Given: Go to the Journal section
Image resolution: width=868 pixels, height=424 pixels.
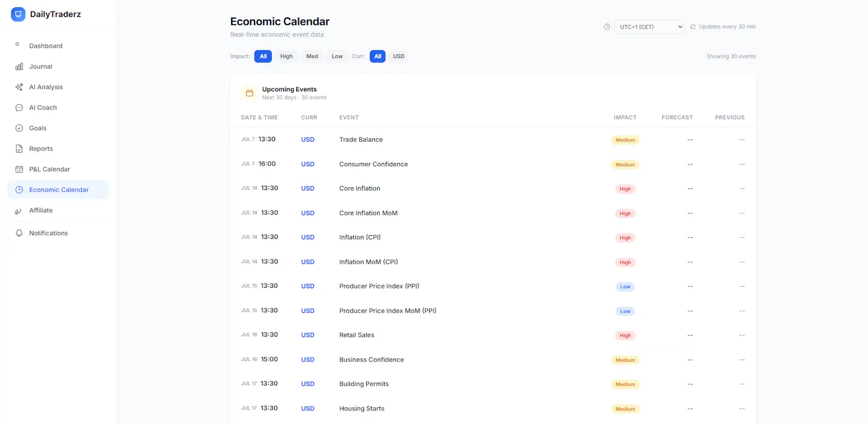Looking at the screenshot, I should 58,66.
